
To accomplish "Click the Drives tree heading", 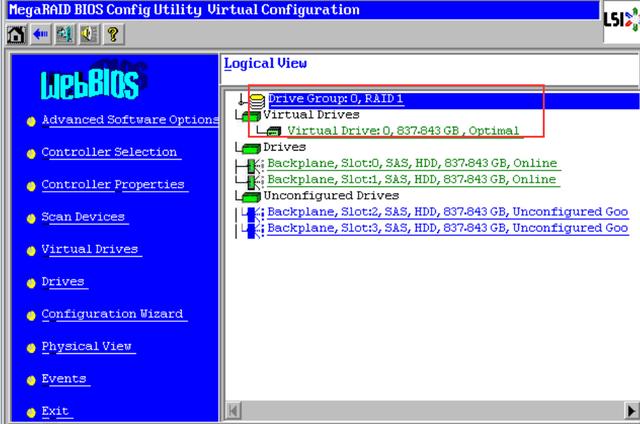I will [284, 147].
